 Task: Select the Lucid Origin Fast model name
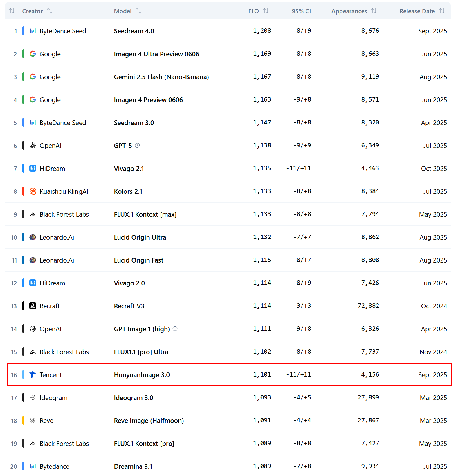point(138,260)
